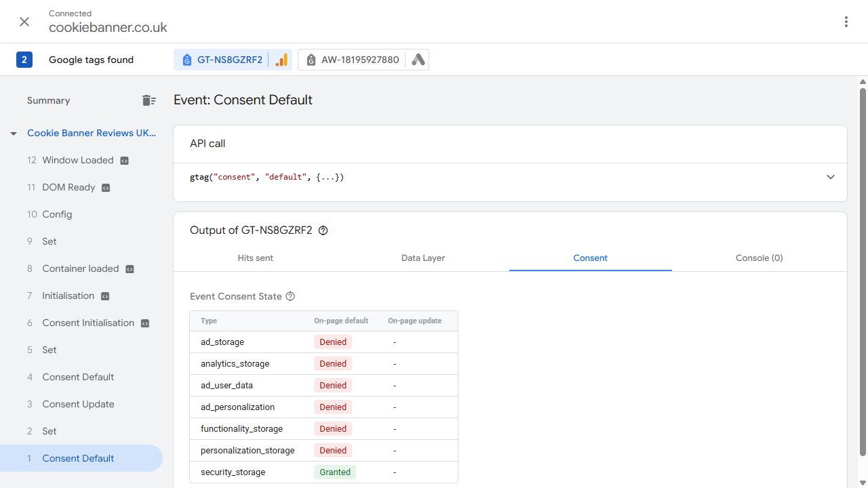868x488 pixels.
Task: Click the vertical page scrollbar
Action: [863, 271]
